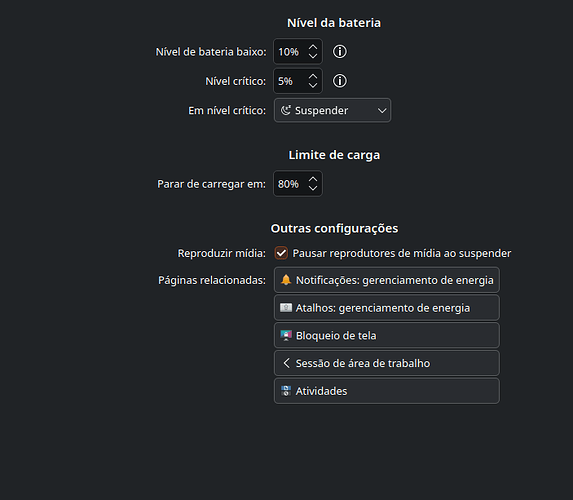Decrease the Parar de carregar em value

point(313,188)
